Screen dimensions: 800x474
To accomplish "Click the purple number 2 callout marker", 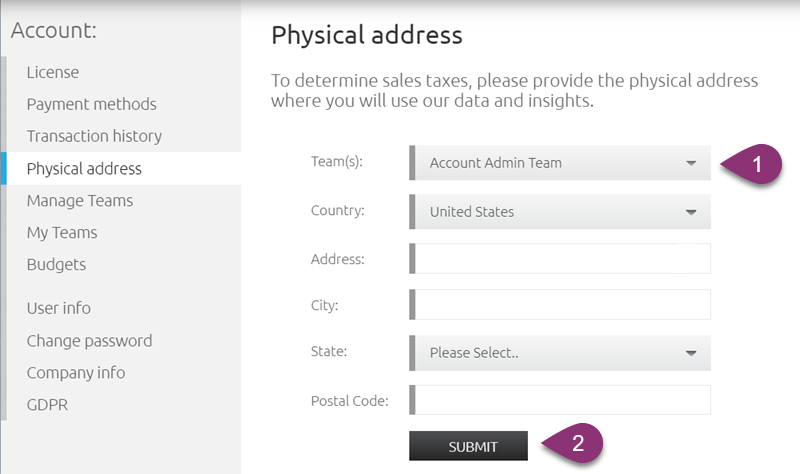I will (572, 443).
